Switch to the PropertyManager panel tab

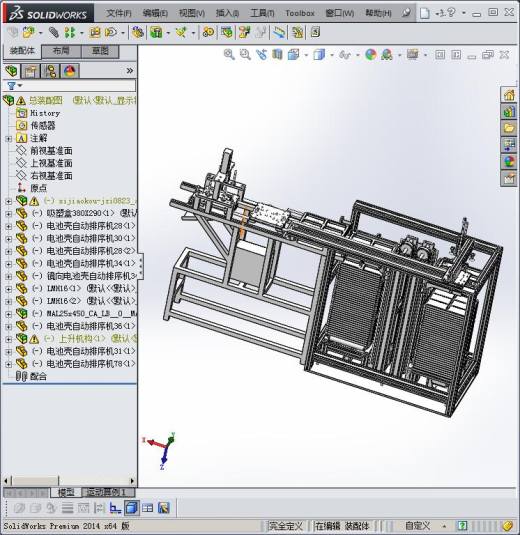point(31,71)
